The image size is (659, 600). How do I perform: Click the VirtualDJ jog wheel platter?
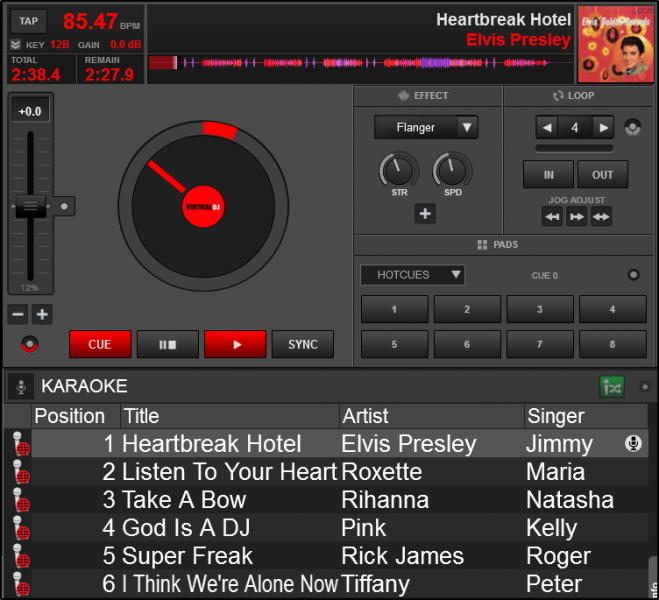tap(203, 206)
